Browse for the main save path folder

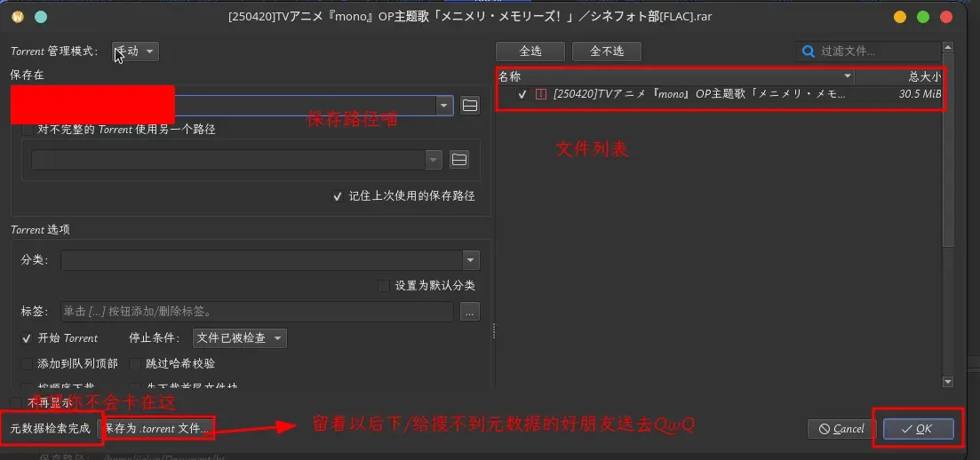pyautogui.click(x=470, y=106)
